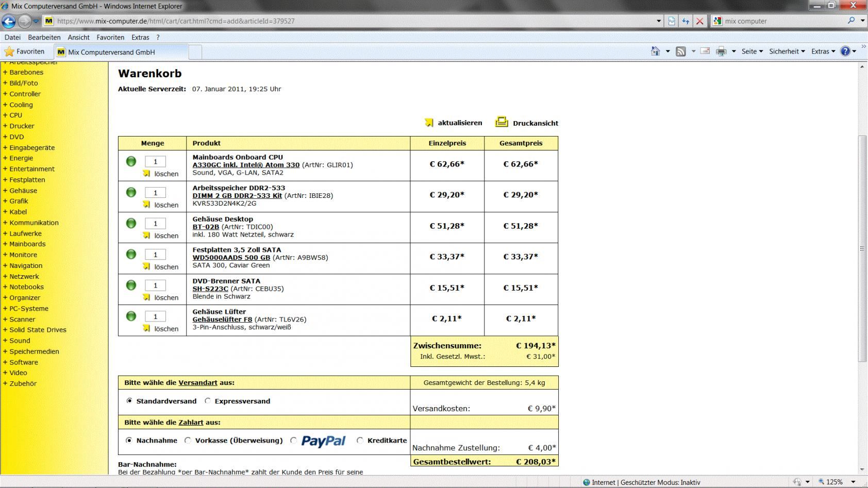Go back with the browser Back arrow
This screenshot has width=868, height=488.
pos(8,21)
